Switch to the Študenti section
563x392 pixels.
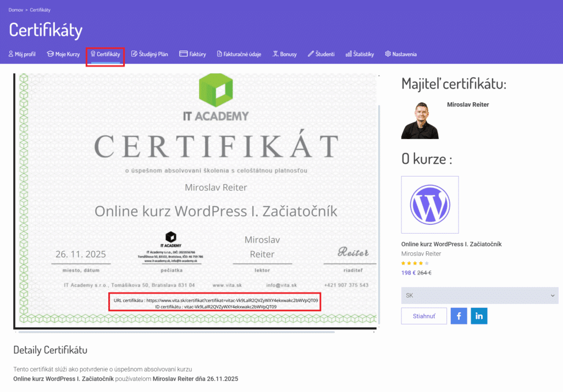(321, 54)
